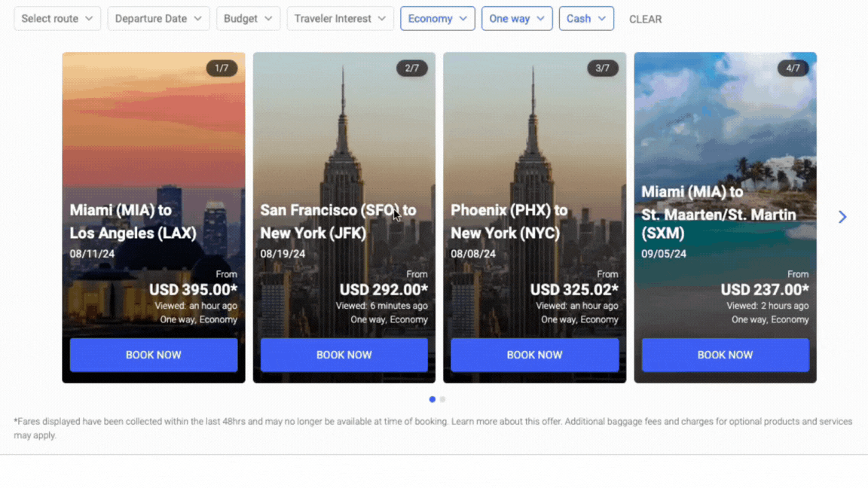This screenshot has width=868, height=488.
Task: Expand the Departure Date filter
Action: pyautogui.click(x=158, y=18)
